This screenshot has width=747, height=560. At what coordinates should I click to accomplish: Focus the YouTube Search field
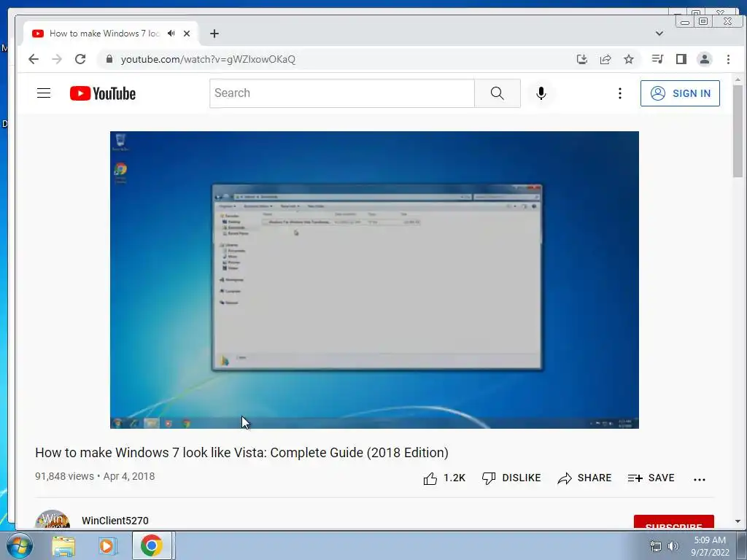342,93
